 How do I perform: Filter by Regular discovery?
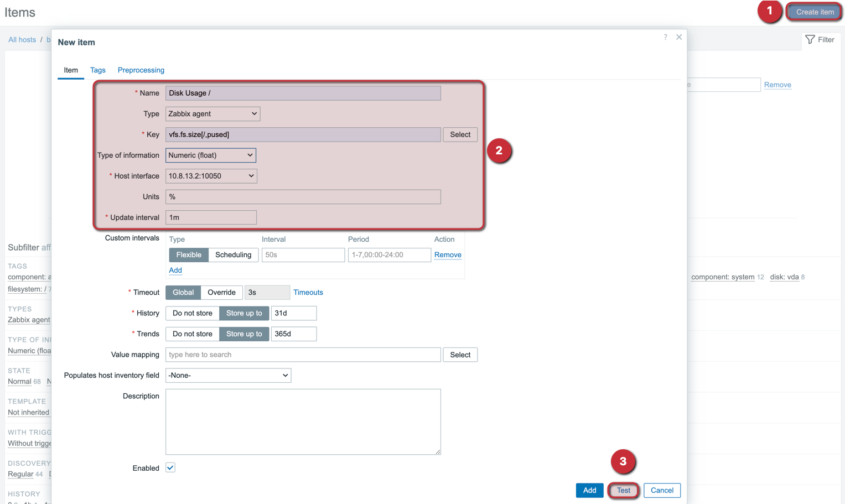[20, 474]
